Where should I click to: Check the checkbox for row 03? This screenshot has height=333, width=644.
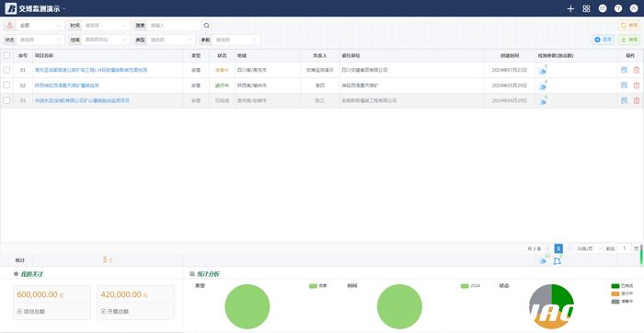(x=6, y=100)
